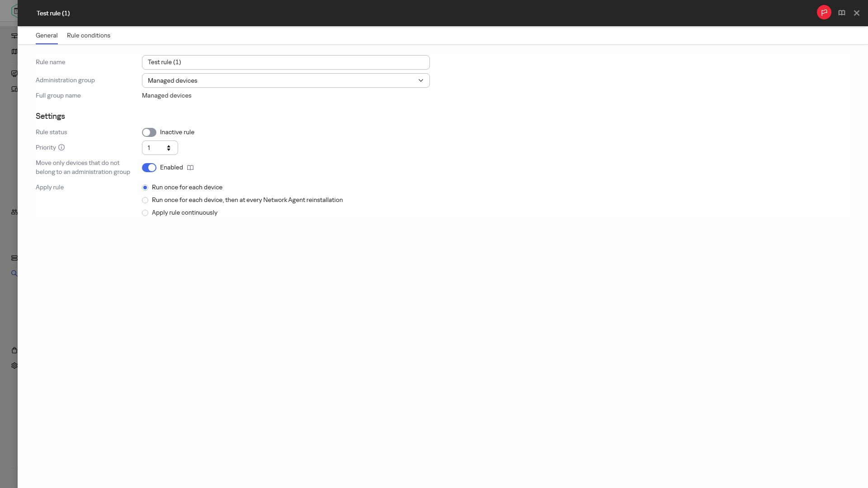The height and width of the screenshot is (488, 868).
Task: Click the monitoring chart icon in sidebar
Action: [14, 74]
